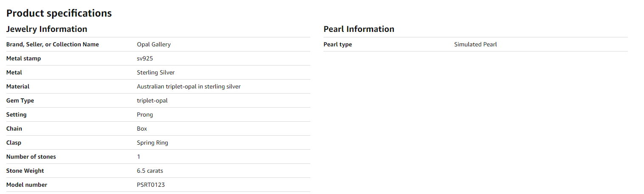This screenshot has height=194, width=644.
Task: Click the Box chain value
Action: pyautogui.click(x=142, y=128)
